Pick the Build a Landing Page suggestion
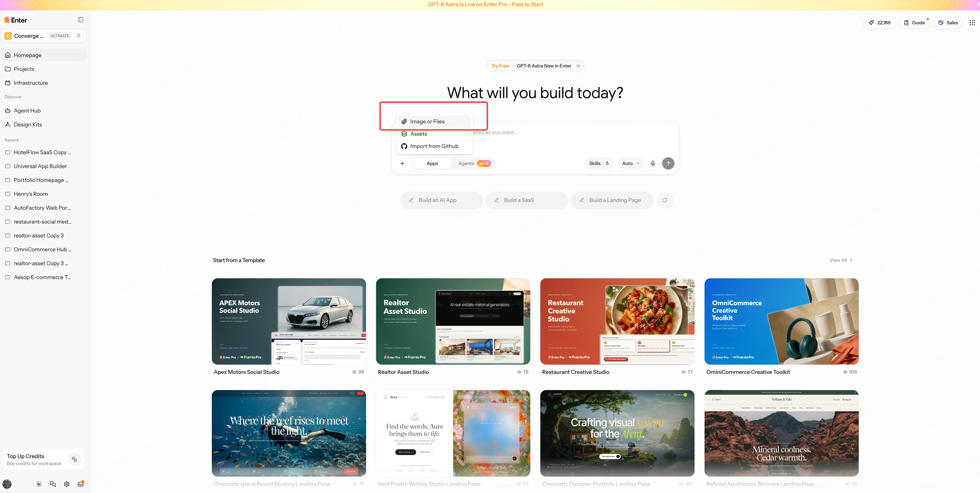The image size is (980, 493). point(612,200)
